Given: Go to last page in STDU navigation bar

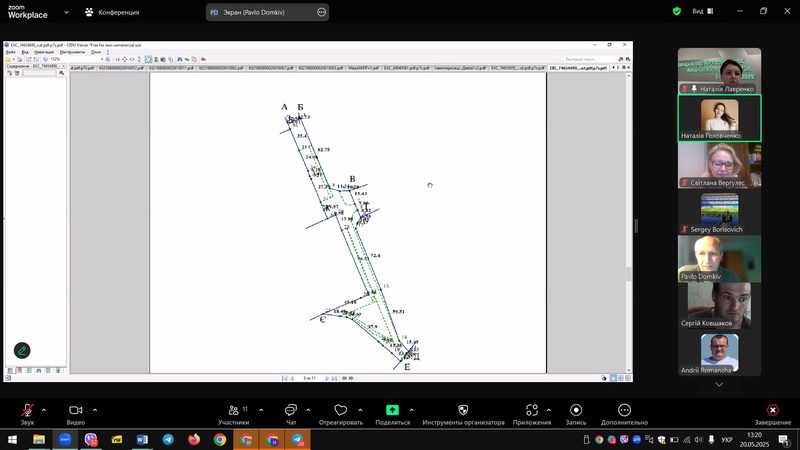Looking at the screenshot, I should [334, 378].
